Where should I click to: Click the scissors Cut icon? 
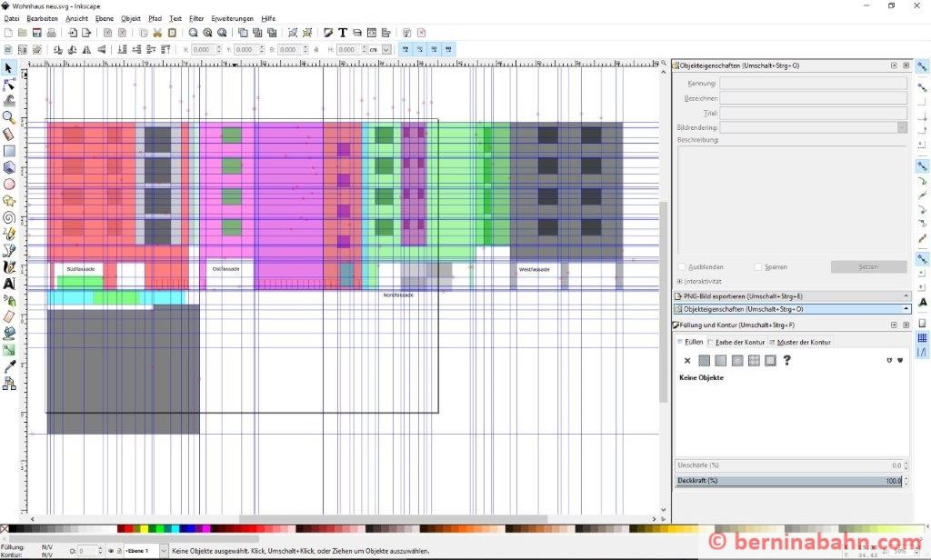(157, 33)
